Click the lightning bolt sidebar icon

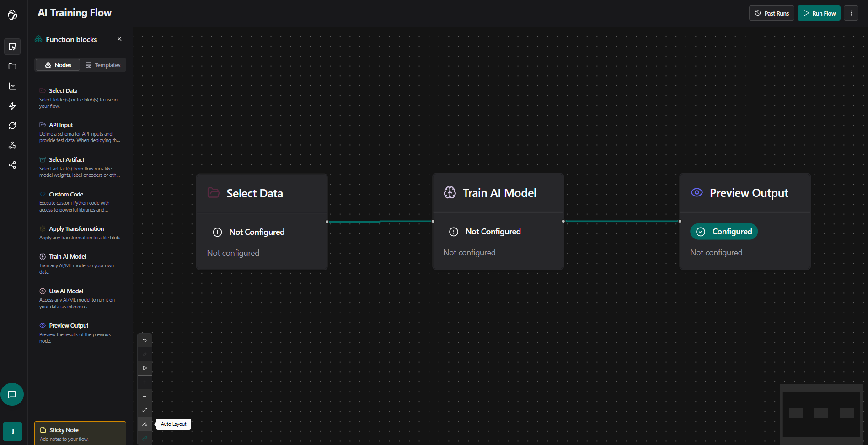point(12,106)
